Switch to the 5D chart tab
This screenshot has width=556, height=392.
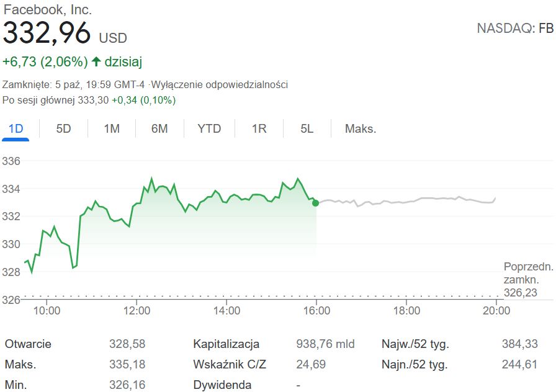pos(63,129)
